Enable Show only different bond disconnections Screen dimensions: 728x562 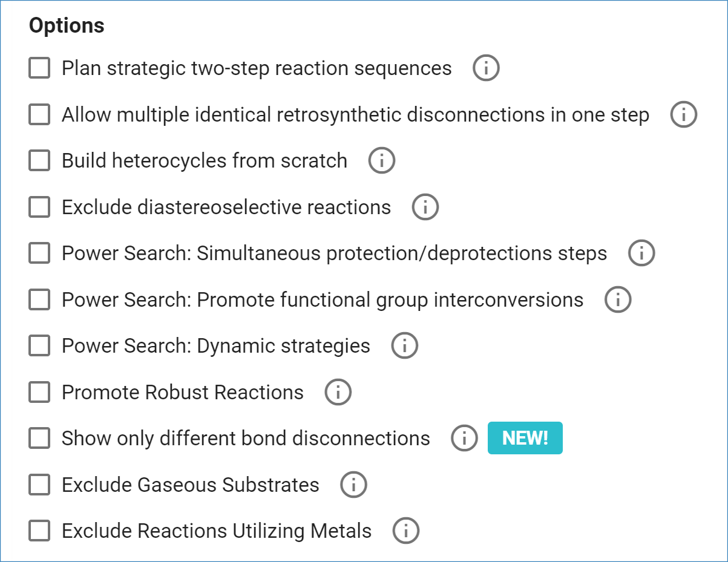click(x=39, y=438)
